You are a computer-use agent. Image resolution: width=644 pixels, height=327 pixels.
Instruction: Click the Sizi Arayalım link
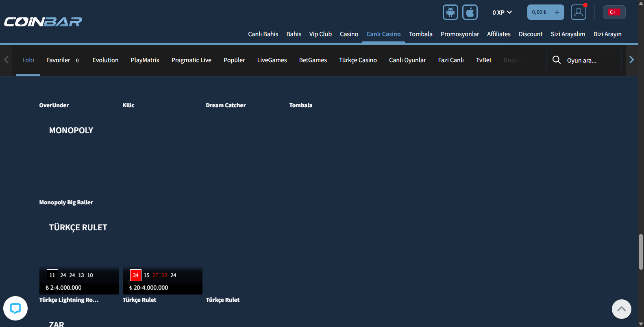coord(568,34)
